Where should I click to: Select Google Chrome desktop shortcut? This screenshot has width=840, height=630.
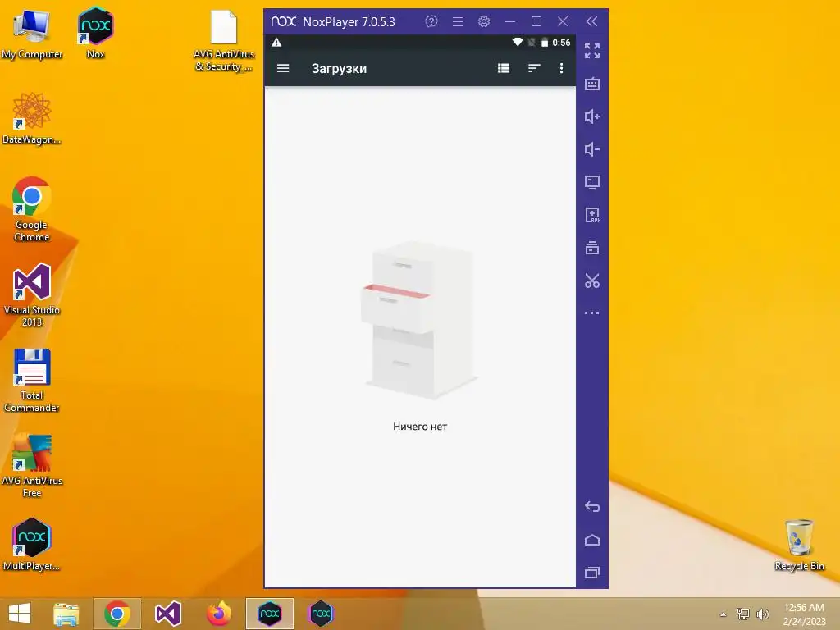tap(32, 210)
